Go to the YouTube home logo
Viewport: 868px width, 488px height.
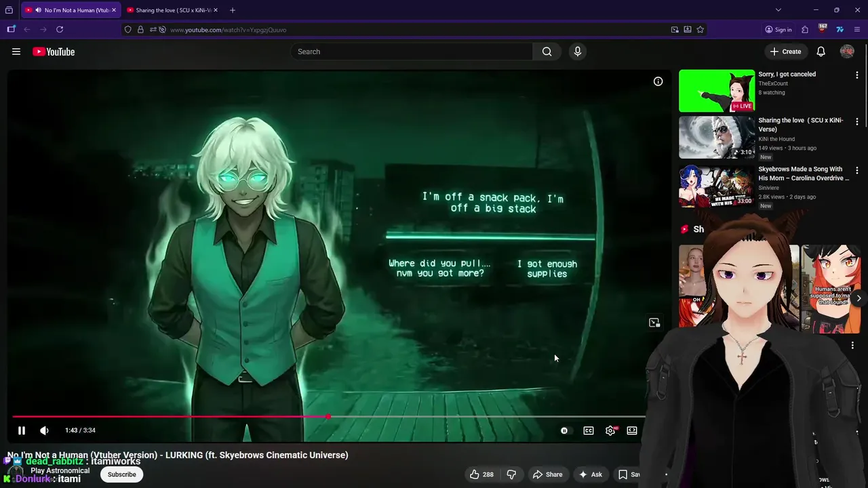click(54, 52)
